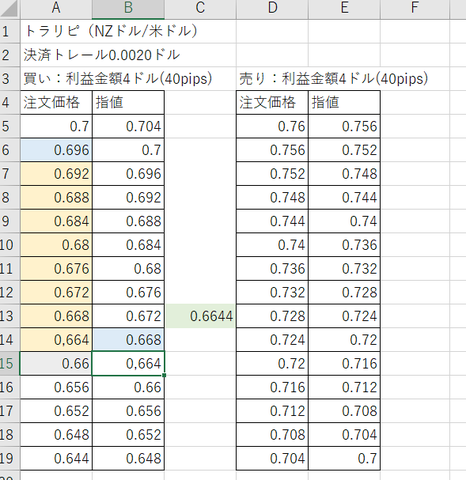
Task: Select cell D17 with value 0.712
Action: tap(272, 411)
